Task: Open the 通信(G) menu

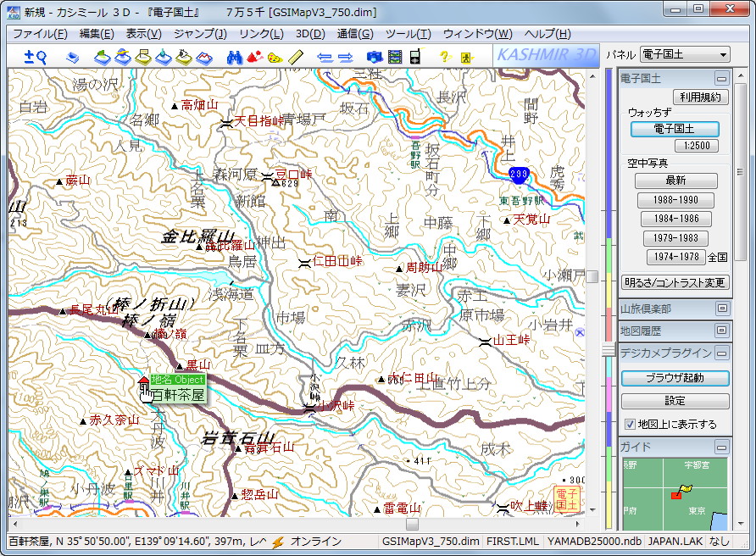Action: coord(355,34)
